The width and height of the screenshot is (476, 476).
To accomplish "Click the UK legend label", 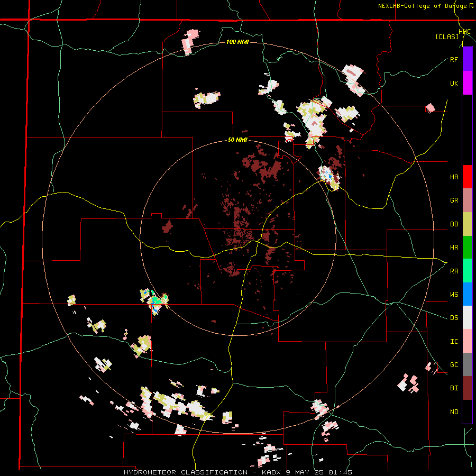I will pos(454,83).
